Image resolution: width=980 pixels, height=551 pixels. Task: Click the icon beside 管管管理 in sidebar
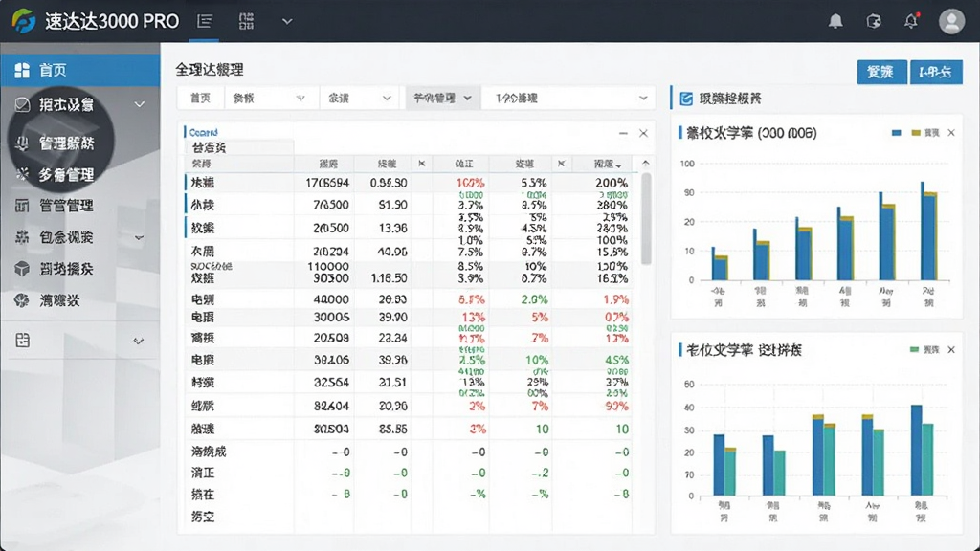point(22,206)
